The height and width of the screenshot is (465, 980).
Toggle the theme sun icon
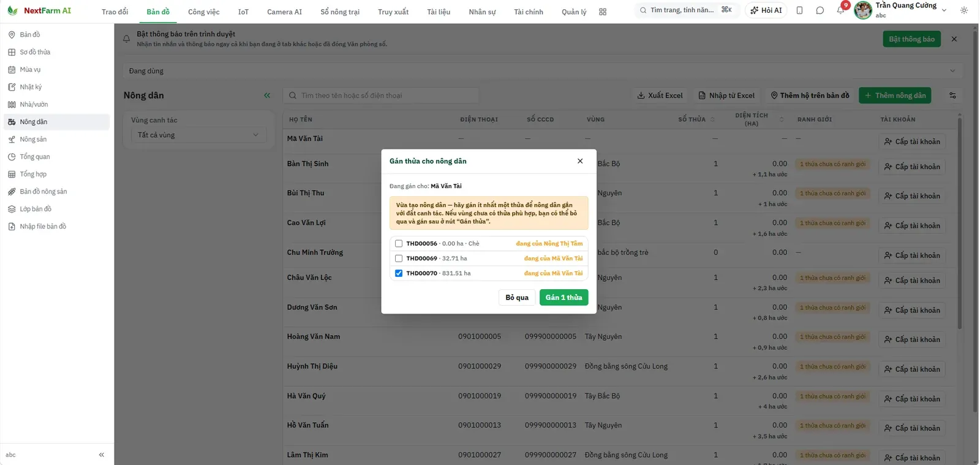click(x=964, y=10)
